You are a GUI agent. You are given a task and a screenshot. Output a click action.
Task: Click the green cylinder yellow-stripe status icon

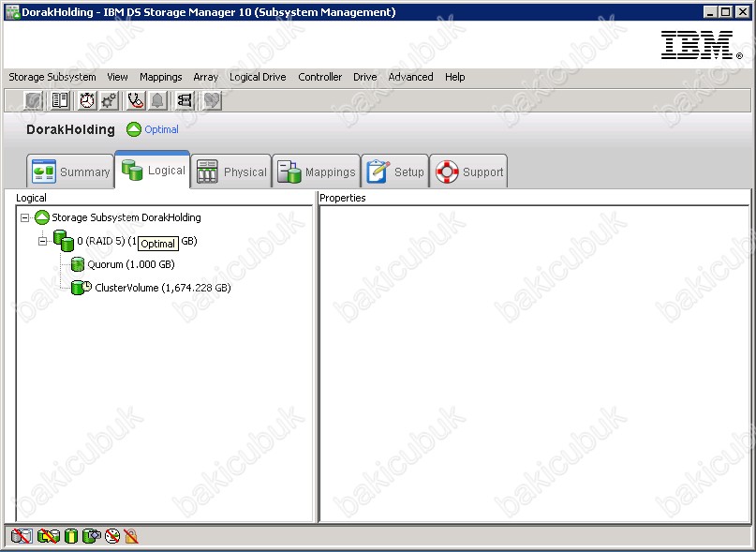71,536
